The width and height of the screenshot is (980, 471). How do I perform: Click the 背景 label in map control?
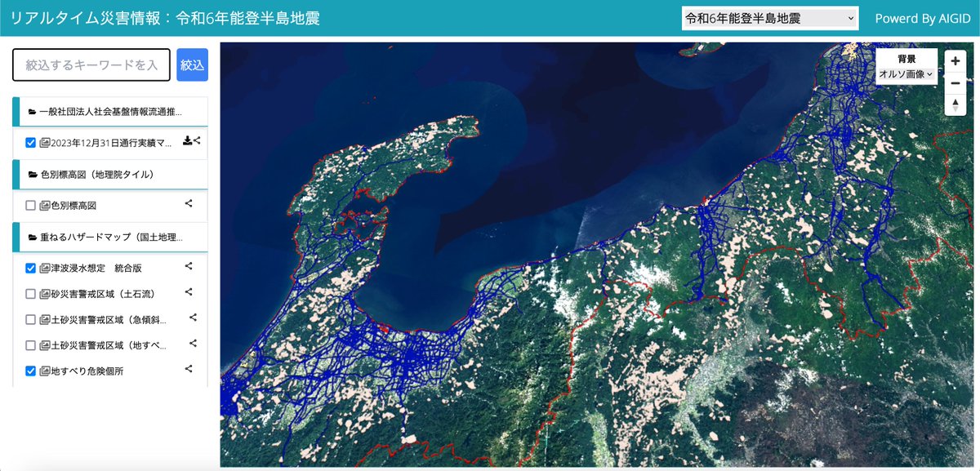[x=906, y=59]
